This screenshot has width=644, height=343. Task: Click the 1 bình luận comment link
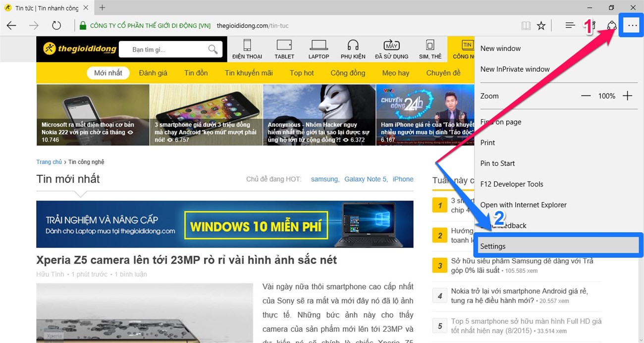click(x=131, y=274)
